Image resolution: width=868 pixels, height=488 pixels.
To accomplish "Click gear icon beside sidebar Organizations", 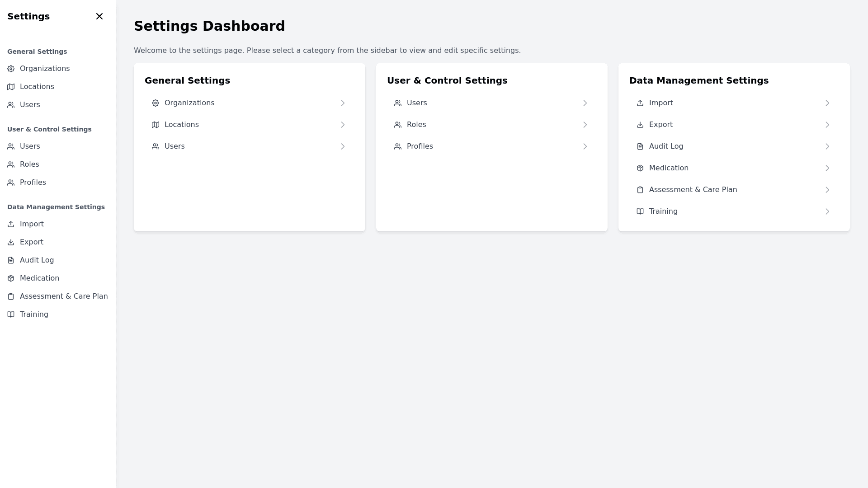I will (11, 69).
